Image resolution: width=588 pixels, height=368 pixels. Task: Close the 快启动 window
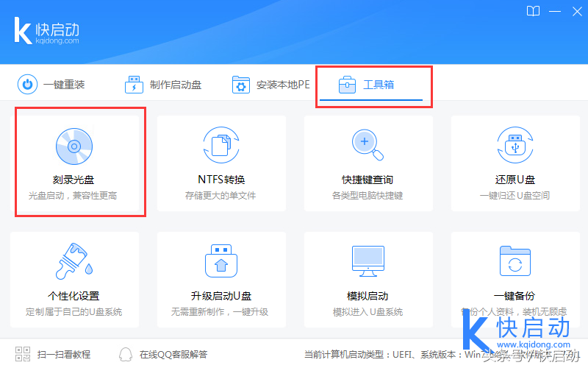pyautogui.click(x=577, y=12)
